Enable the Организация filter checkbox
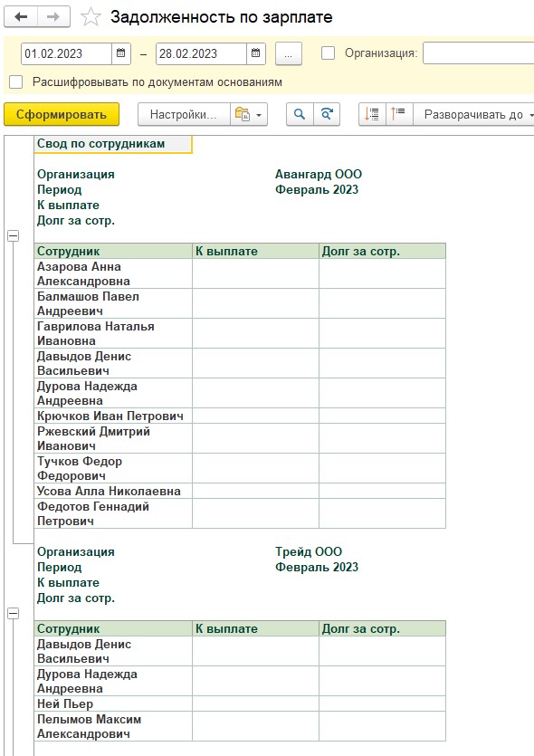The width and height of the screenshot is (534, 756). [x=329, y=53]
